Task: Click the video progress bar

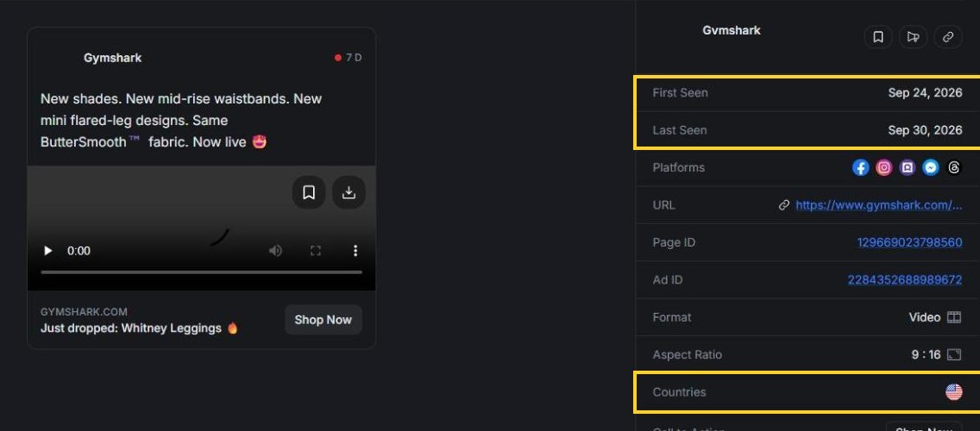Action: pyautogui.click(x=201, y=272)
